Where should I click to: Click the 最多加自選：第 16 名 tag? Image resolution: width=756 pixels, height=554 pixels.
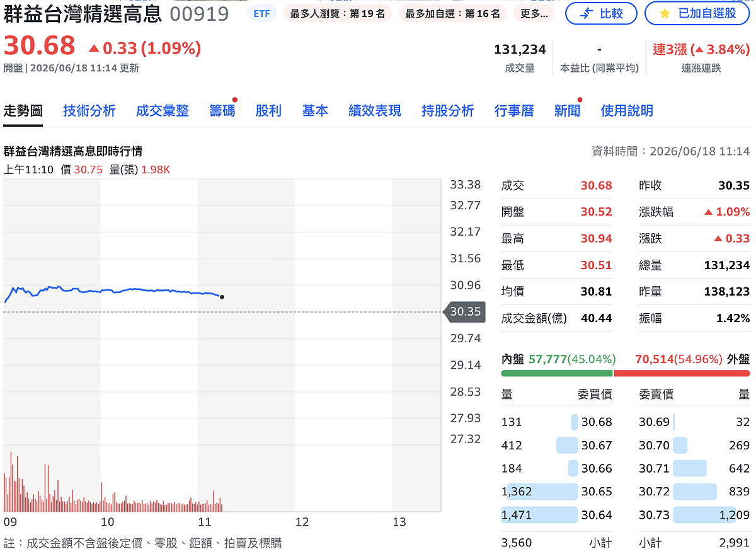[x=453, y=13]
